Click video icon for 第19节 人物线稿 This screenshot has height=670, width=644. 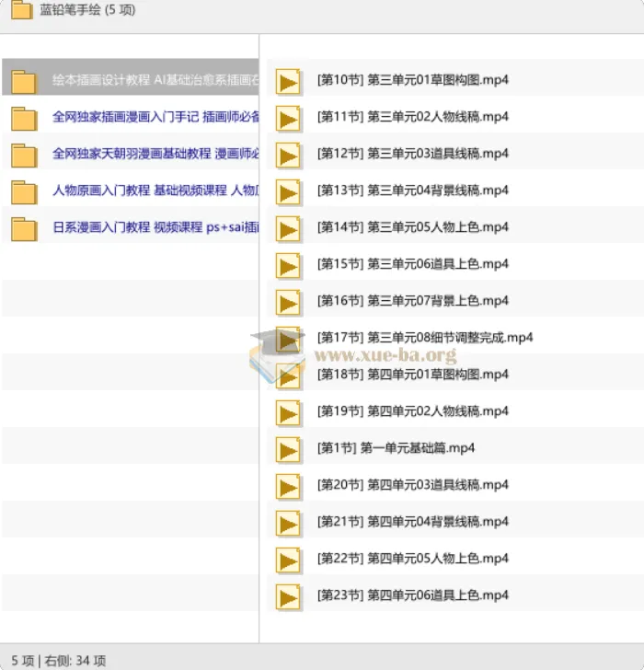pos(288,413)
